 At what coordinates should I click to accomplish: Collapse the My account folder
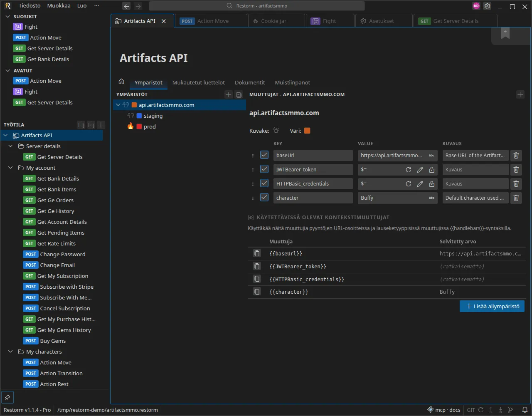11,168
